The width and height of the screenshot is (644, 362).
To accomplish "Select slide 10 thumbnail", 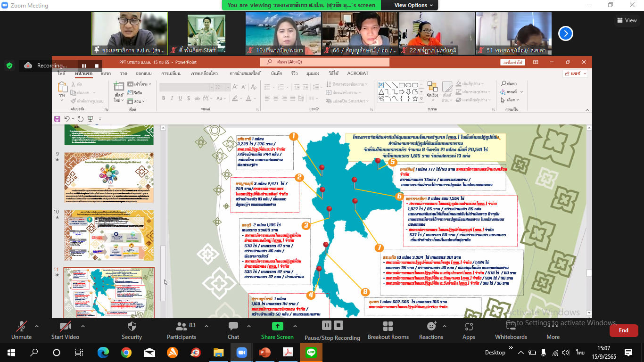I will click(109, 235).
